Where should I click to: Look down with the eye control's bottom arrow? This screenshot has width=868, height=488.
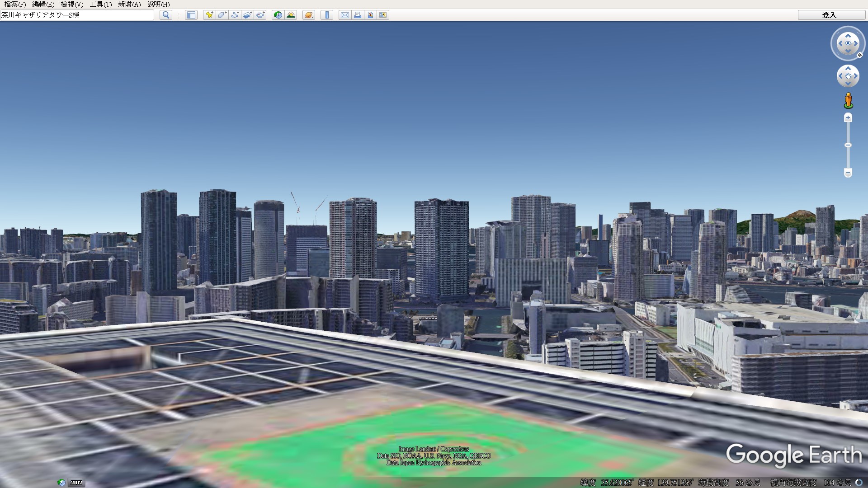(848, 51)
